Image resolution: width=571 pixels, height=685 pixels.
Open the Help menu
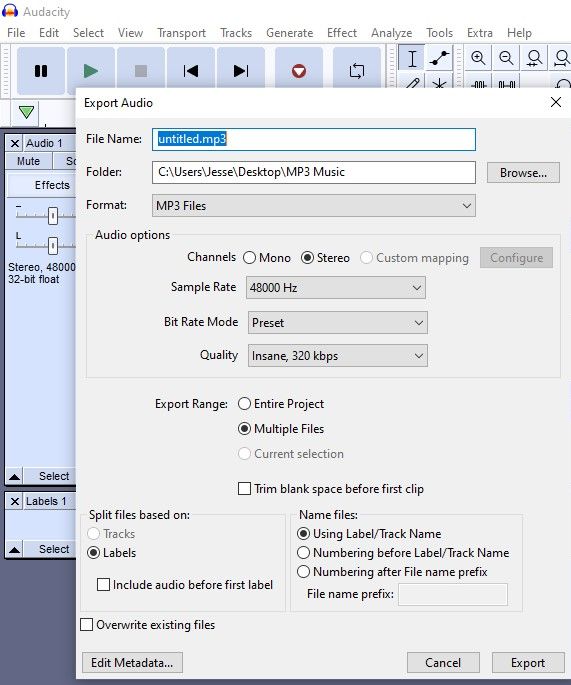519,33
